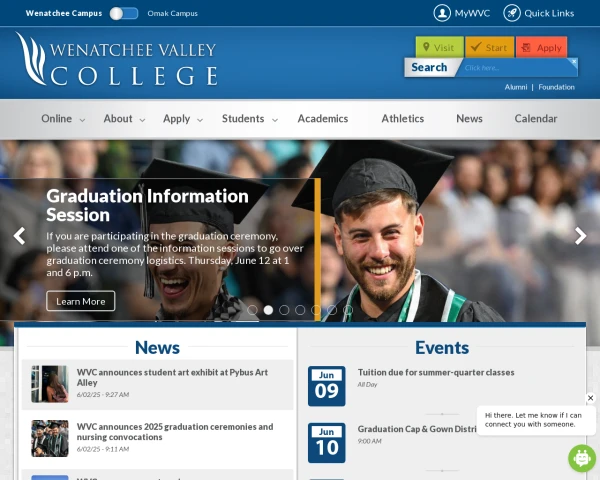Click the chat message 'Hi there' bubble
This screenshot has height=480, width=600.
tap(536, 420)
